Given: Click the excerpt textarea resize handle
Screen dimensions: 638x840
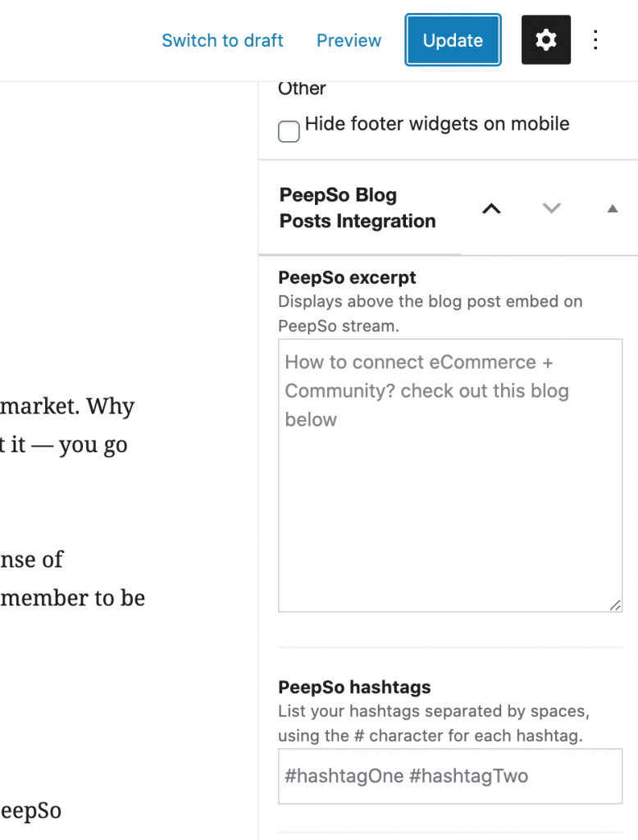Looking at the screenshot, I should [615, 605].
